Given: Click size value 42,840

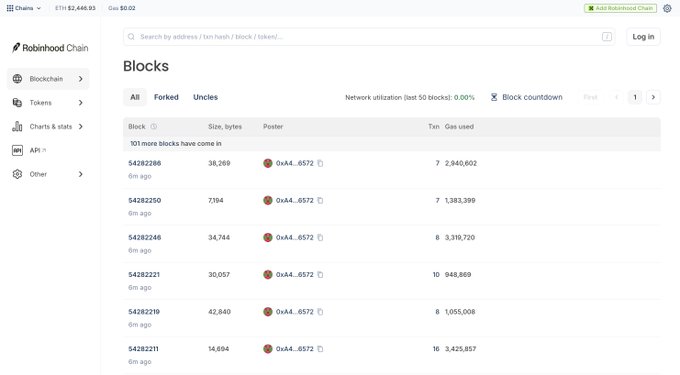Looking at the screenshot, I should pos(219,312).
